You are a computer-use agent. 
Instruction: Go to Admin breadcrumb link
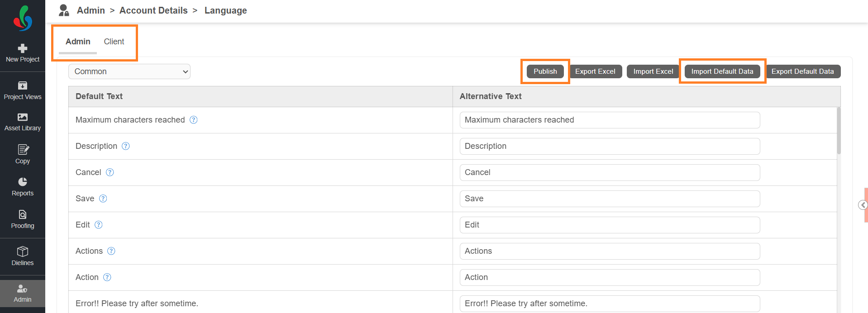pos(91,10)
